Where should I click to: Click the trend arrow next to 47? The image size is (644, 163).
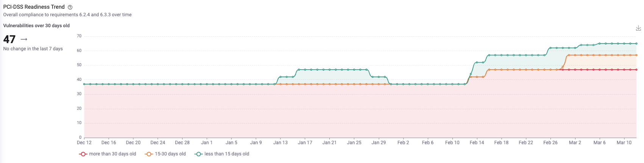[24, 39]
